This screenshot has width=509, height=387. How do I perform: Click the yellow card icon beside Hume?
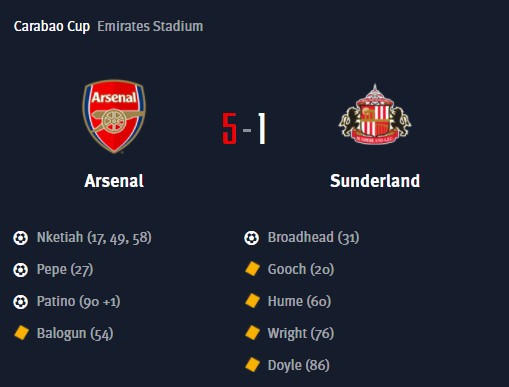coord(252,301)
